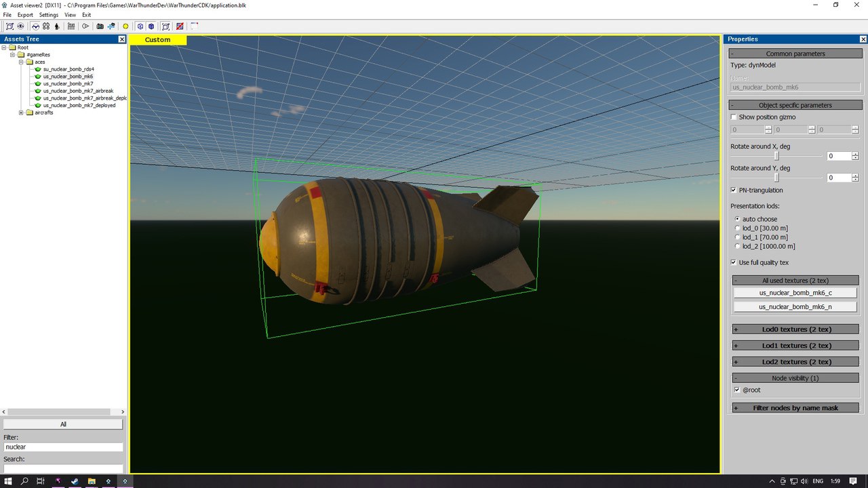This screenshot has width=868, height=488.
Task: Collapse the aces tree folder
Action: (21, 62)
